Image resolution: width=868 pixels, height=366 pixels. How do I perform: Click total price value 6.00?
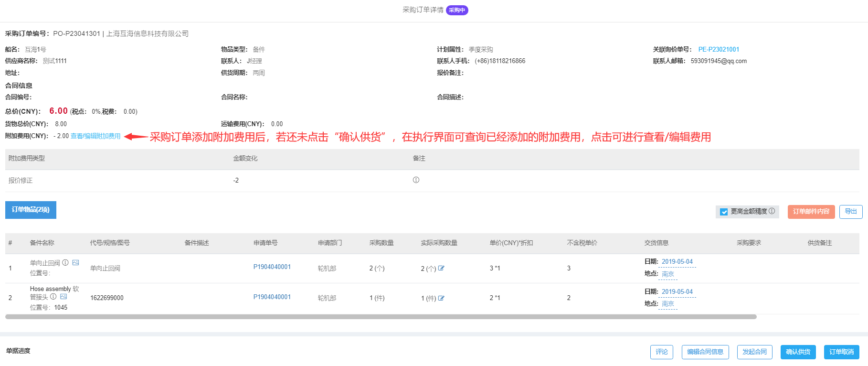(x=59, y=111)
